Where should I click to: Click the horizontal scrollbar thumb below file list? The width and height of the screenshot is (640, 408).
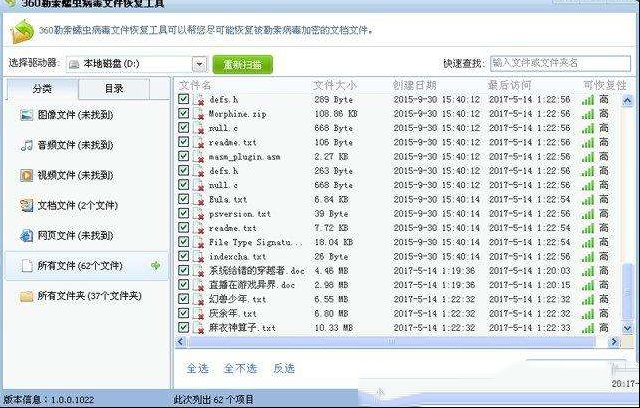click(x=391, y=342)
